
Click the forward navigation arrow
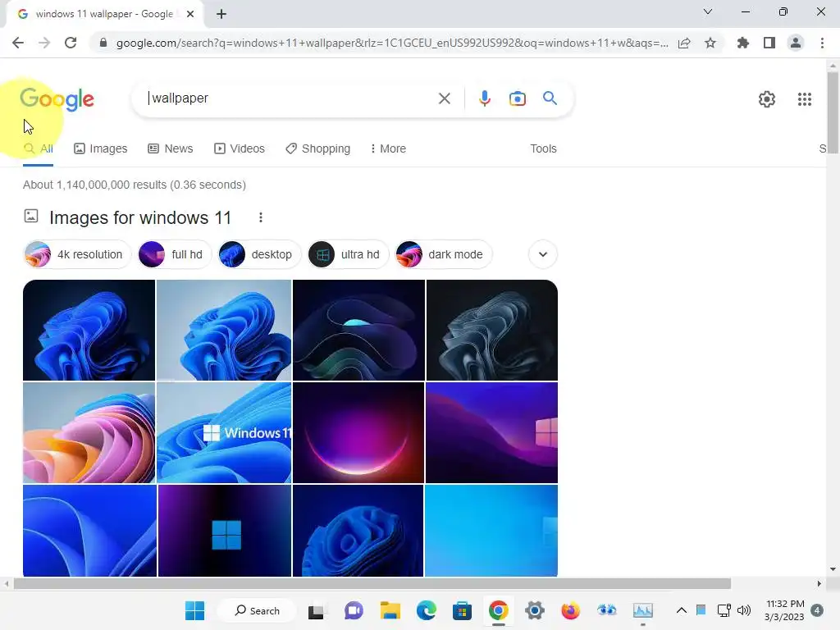44,43
